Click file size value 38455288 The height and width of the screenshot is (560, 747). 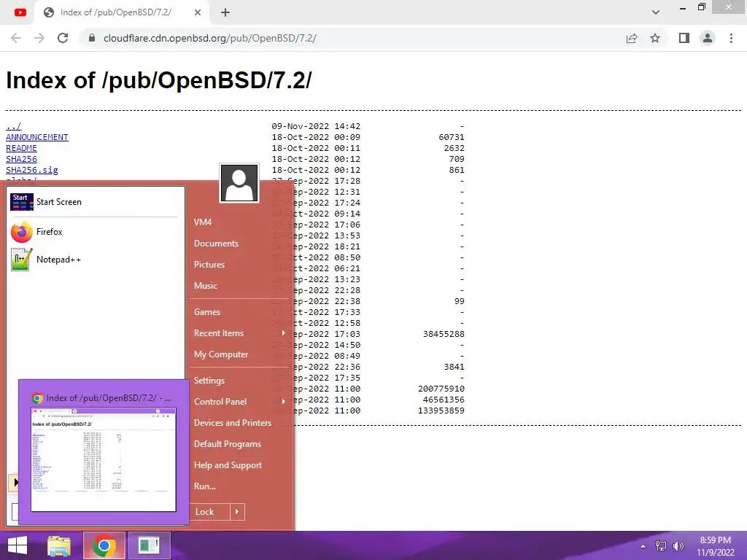(x=444, y=334)
